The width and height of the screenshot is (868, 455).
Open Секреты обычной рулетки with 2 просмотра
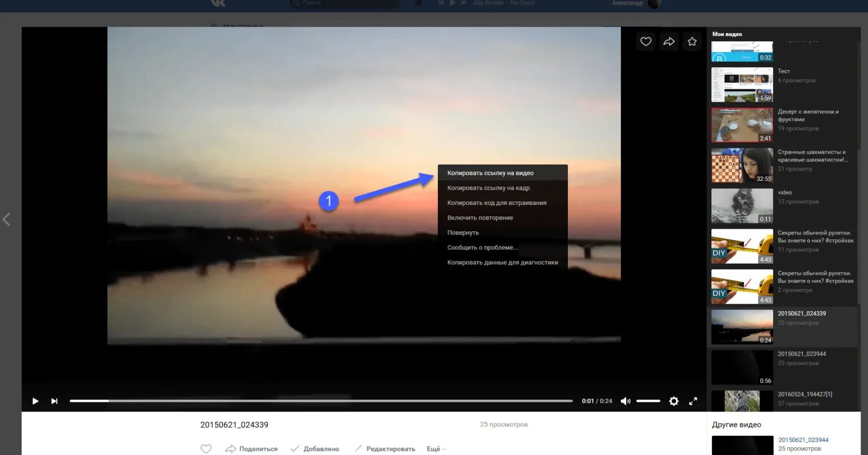coord(742,287)
